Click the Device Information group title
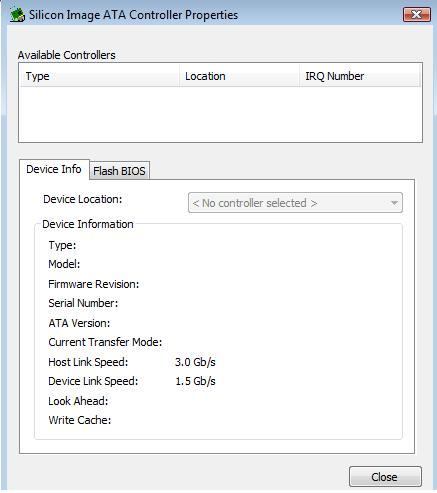Viewport: 437px width, 493px height. click(88, 224)
